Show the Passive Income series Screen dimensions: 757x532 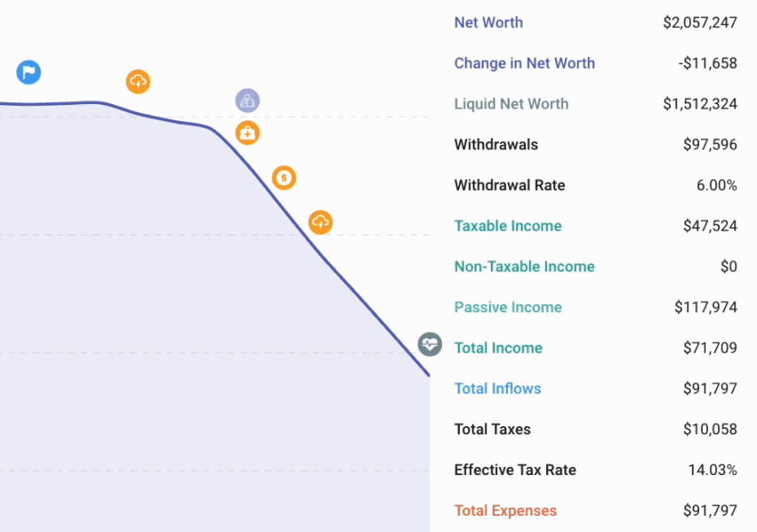tap(506, 308)
